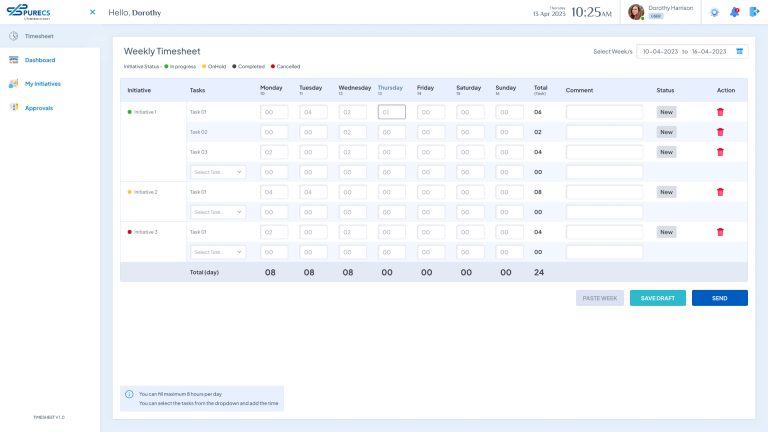768x432 pixels.
Task: Go to Dashboard in the sidebar
Action: coord(40,60)
